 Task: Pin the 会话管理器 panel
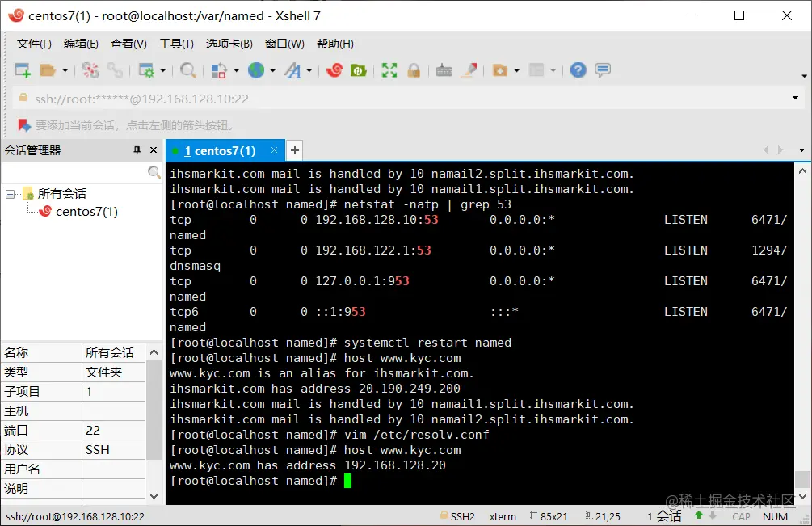click(x=137, y=150)
